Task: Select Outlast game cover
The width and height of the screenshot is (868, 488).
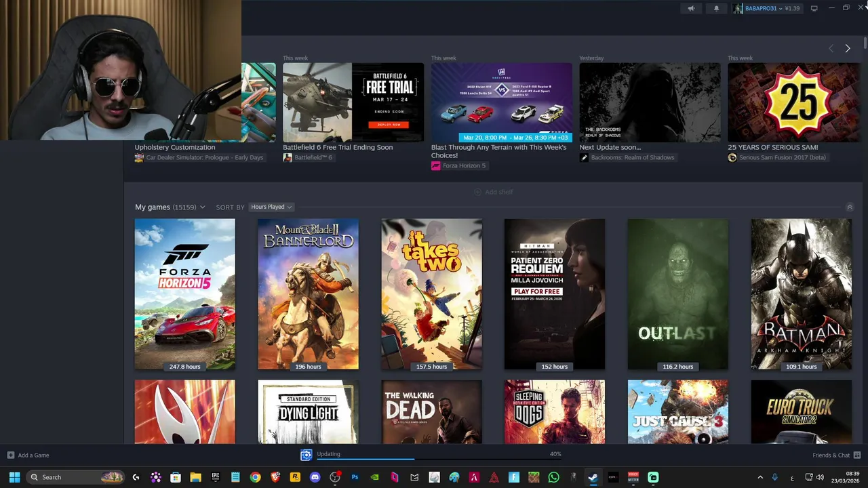Action: 678,294
